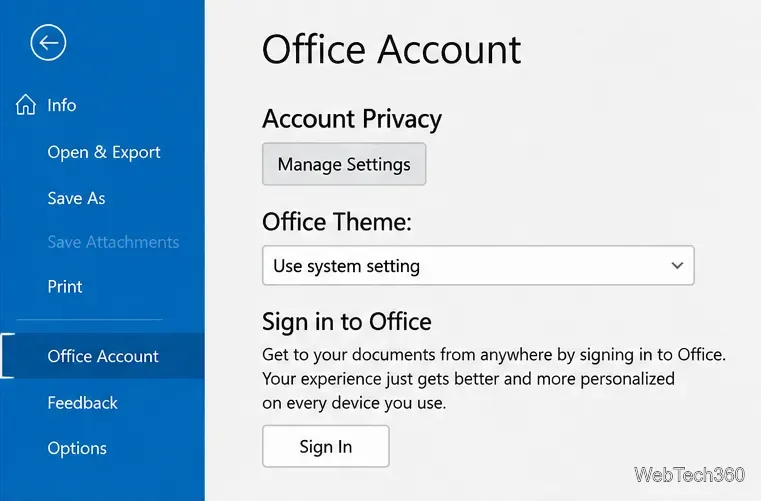Viewport: 761px width, 501px height.
Task: Click the 'Get to your documents' description line
Action: click(x=494, y=354)
